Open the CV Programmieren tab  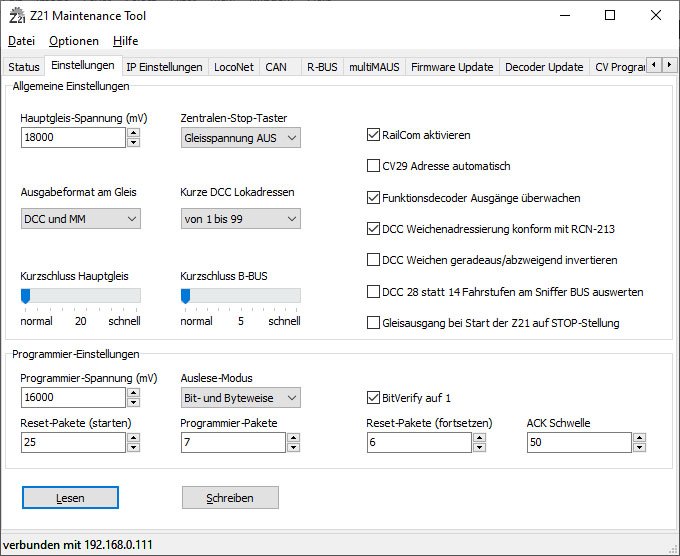pos(619,67)
